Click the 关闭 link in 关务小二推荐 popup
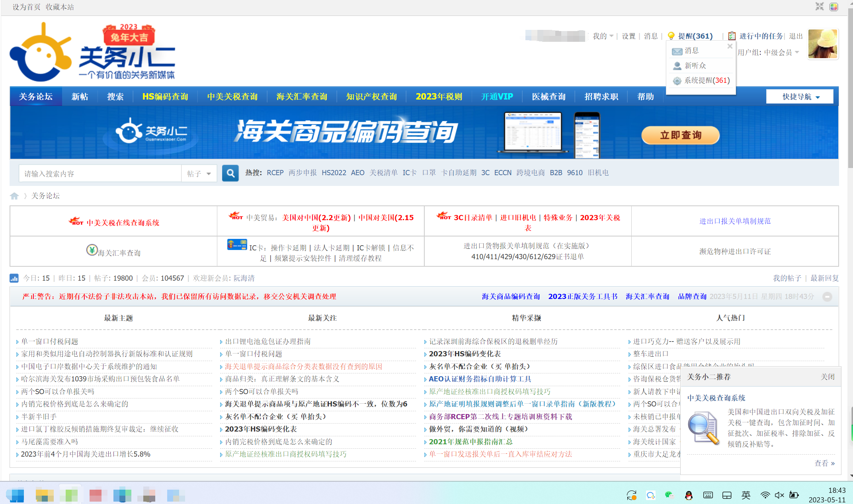 click(x=828, y=377)
